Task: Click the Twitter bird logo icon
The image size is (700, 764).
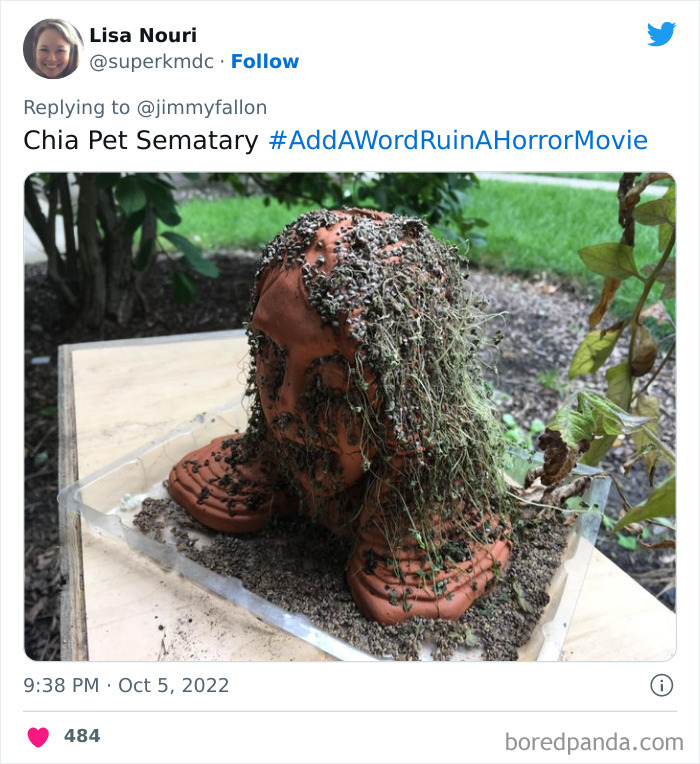Action: [661, 34]
